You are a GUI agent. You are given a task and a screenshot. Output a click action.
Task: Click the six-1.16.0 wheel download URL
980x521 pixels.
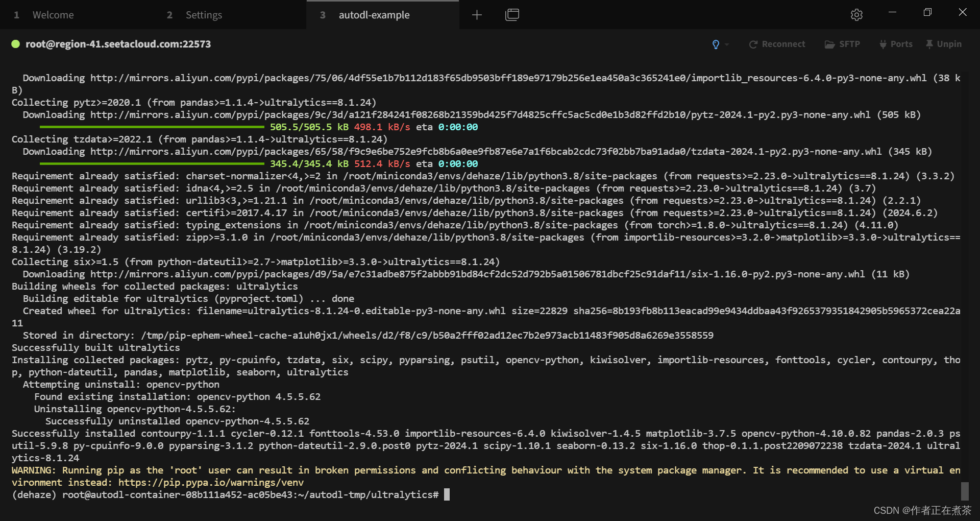(477, 274)
